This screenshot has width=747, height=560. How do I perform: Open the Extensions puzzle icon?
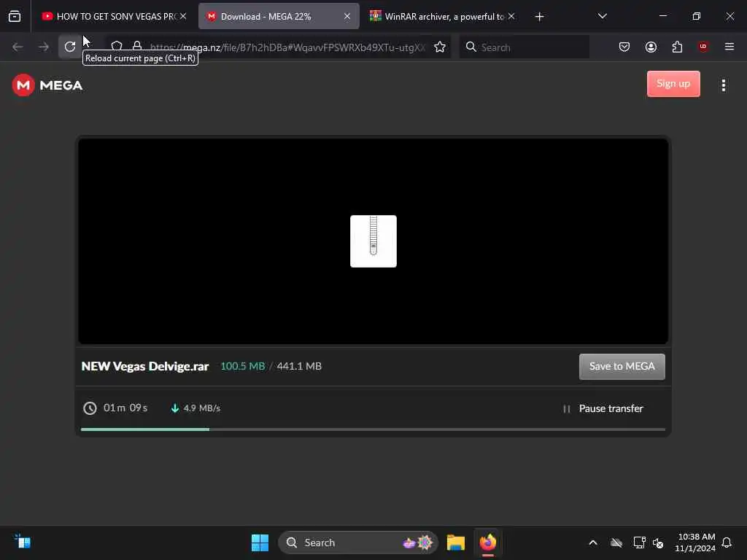point(677,47)
